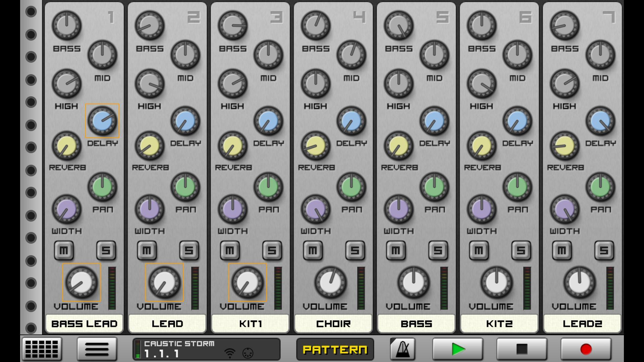The image size is (644, 362).
Task: Click the MIDI connector icon in the display
Action: point(247,352)
